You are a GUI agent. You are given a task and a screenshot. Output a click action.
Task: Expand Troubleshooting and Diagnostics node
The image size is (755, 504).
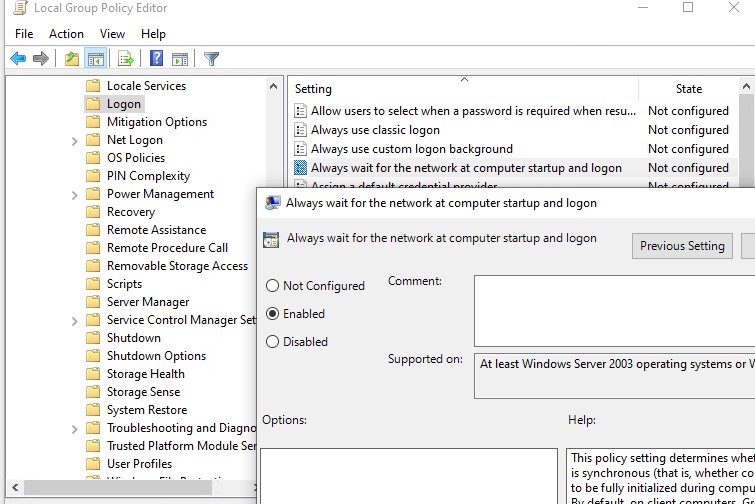coord(75,428)
